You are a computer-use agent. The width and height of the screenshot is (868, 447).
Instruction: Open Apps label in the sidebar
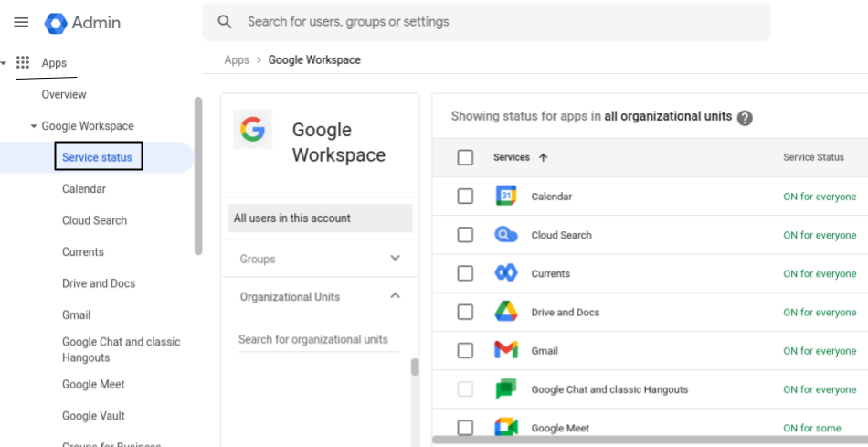tap(54, 63)
